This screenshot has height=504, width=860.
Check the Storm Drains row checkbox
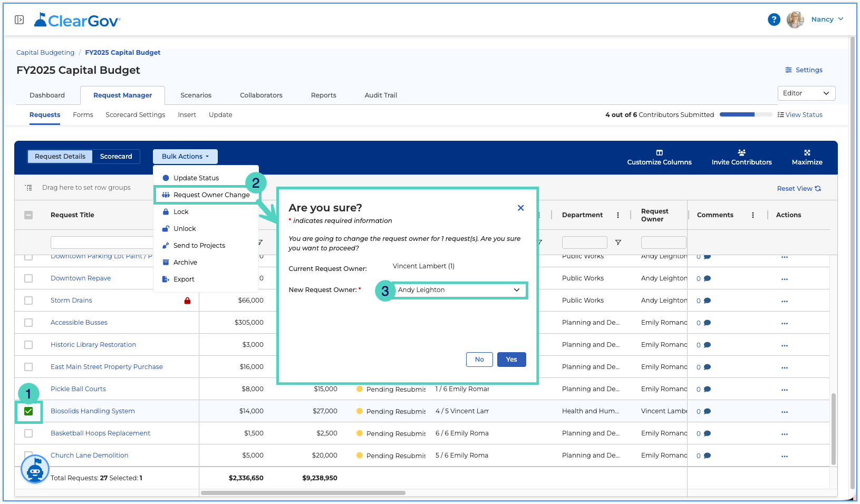[28, 301]
